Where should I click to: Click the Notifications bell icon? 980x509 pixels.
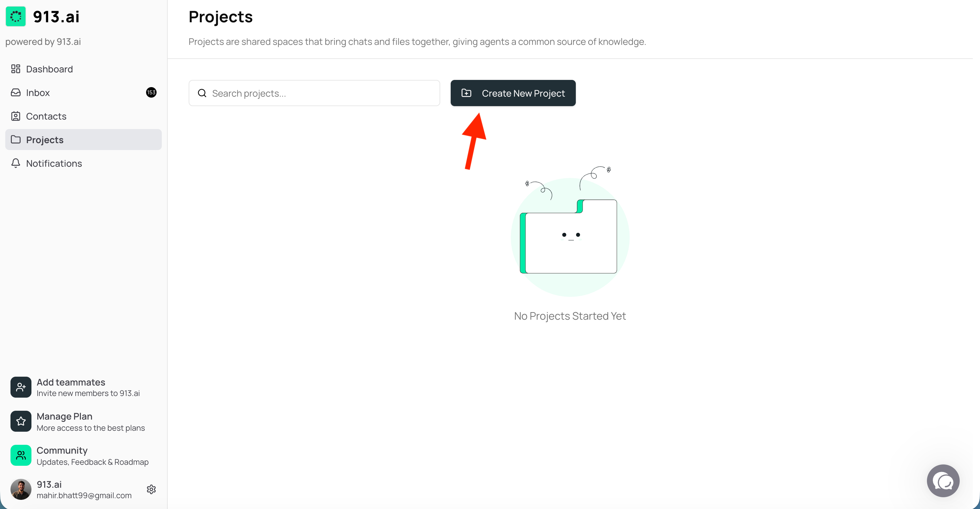tap(16, 163)
